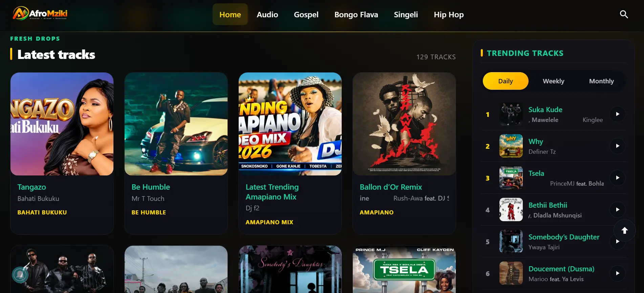Select the Daily trending filter
The image size is (644, 293).
506,81
